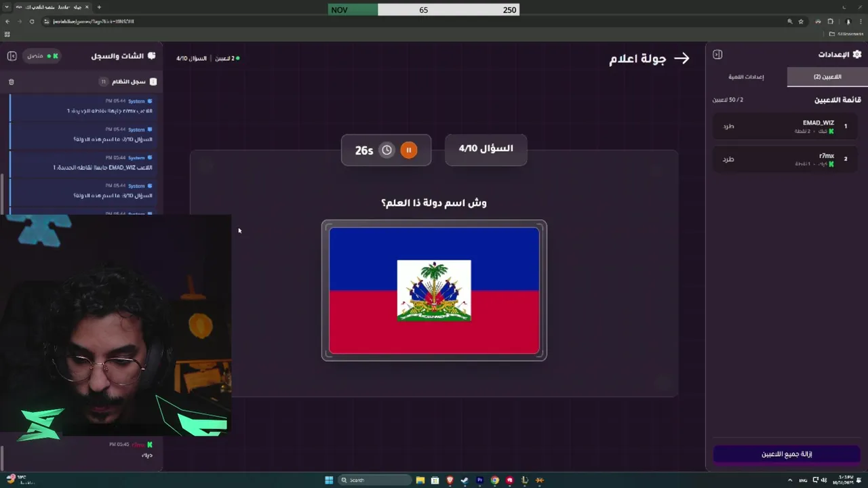Viewport: 868px width, 488px height.
Task: Click the قائمة اللاعبين heading
Action: (837, 100)
